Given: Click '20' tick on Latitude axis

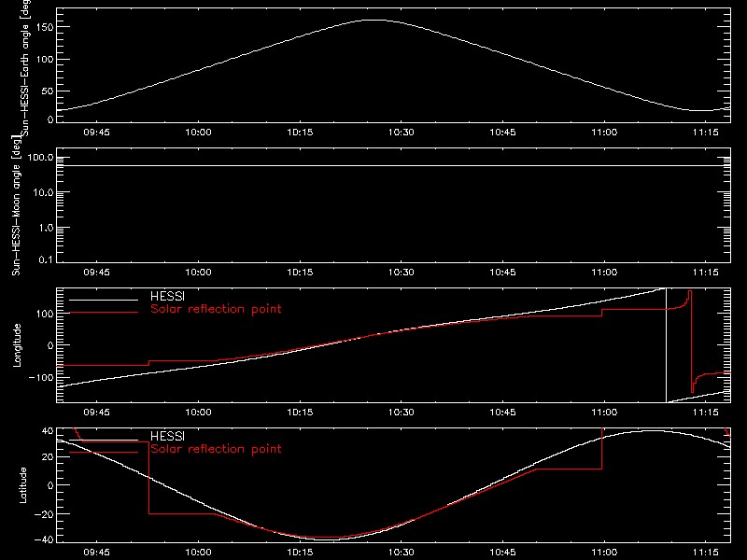Looking at the screenshot, I should 48,457.
